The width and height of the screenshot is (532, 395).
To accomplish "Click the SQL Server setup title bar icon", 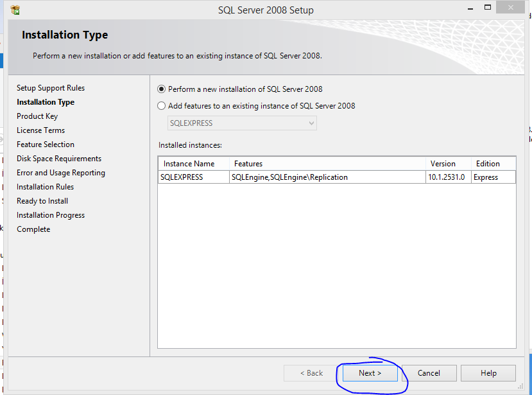I will coord(15,10).
